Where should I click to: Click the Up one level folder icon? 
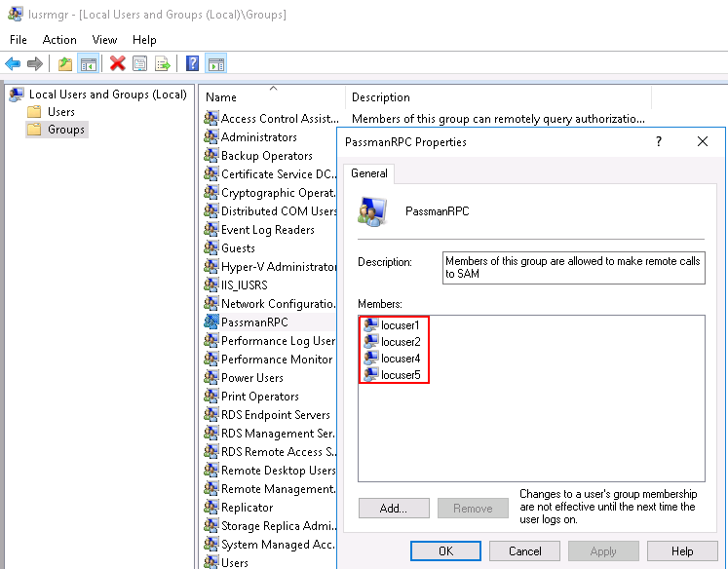click(x=65, y=63)
